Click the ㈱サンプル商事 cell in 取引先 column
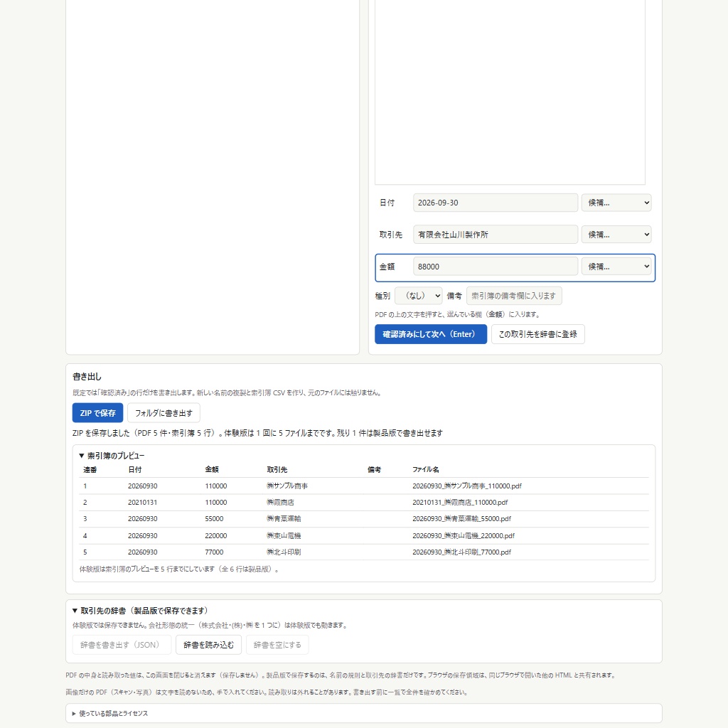Viewport: 728px width, 728px height. click(x=287, y=486)
